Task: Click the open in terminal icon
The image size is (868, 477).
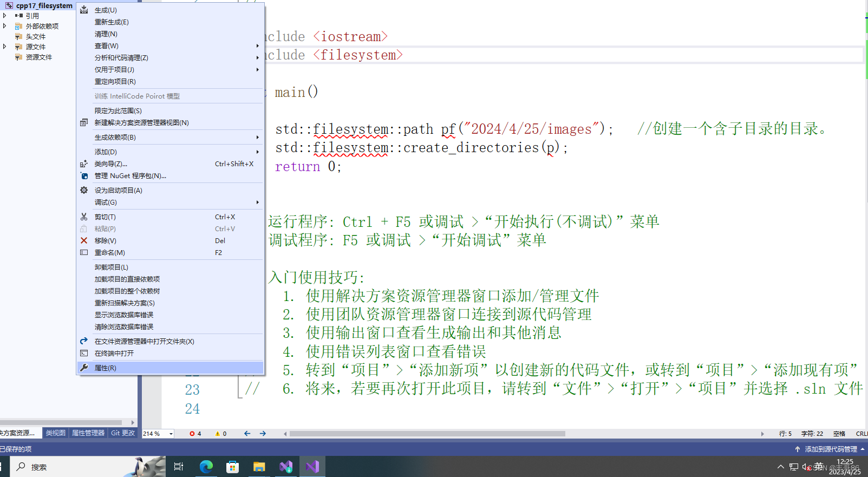Action: point(84,353)
